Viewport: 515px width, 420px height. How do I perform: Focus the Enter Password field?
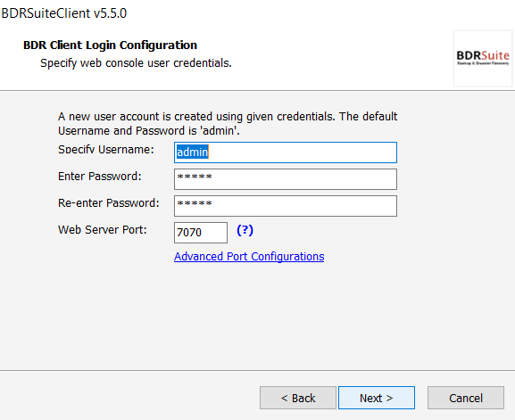point(286,179)
